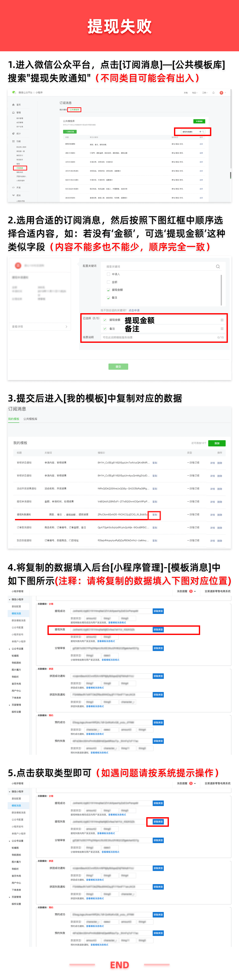
Task: Click the 开发 code icon in sidebar
Action: click(13, 187)
